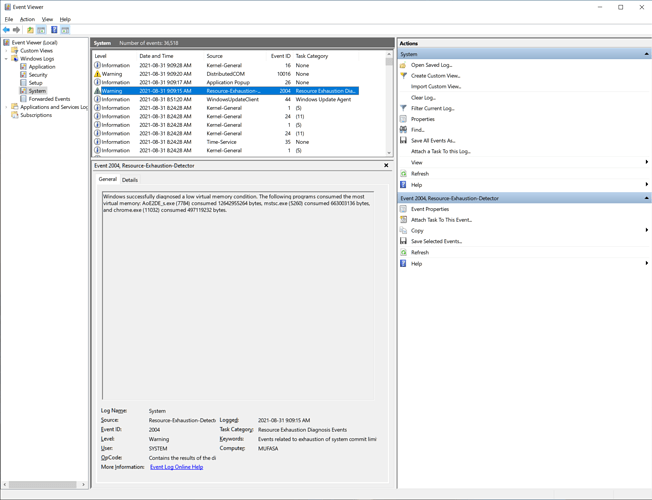This screenshot has width=652, height=500.
Task: Close the Event 2004 preview pane
Action: (386, 166)
